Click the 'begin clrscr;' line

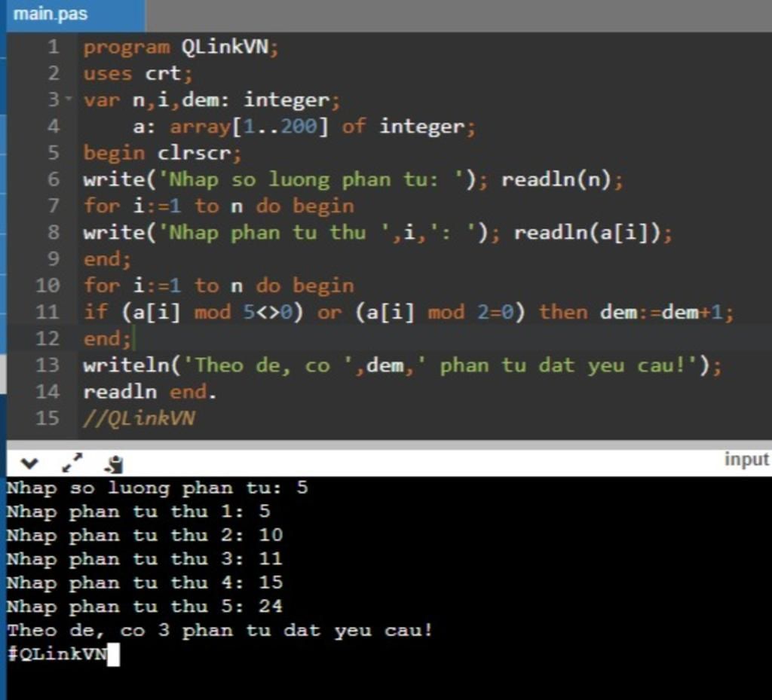(x=163, y=154)
